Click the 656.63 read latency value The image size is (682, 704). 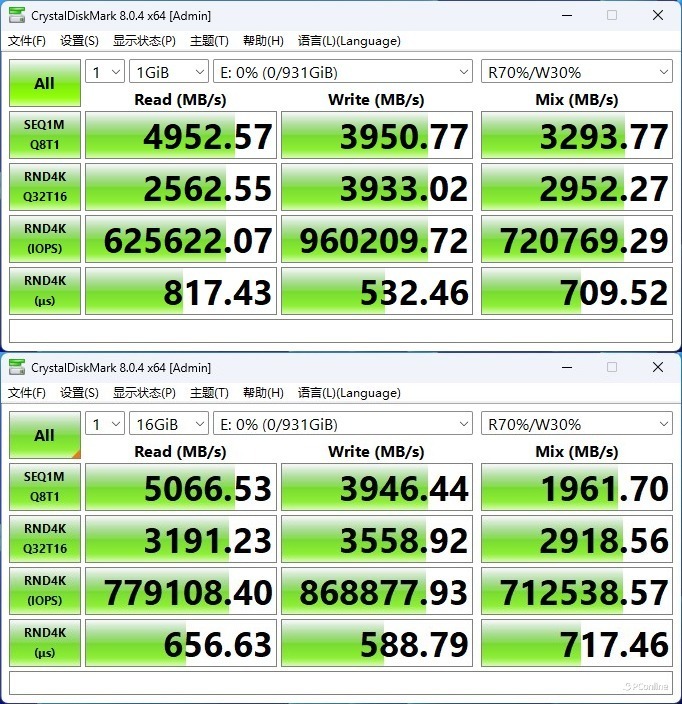click(x=181, y=643)
